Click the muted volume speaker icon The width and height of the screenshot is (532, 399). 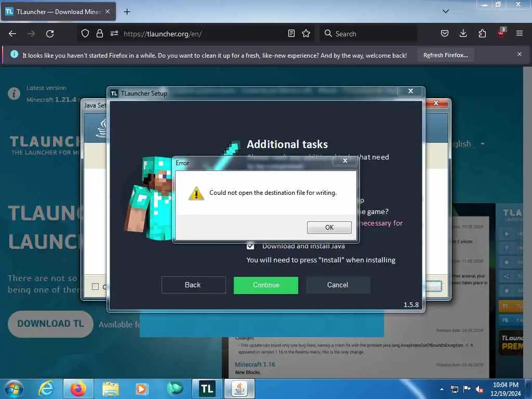(480, 390)
